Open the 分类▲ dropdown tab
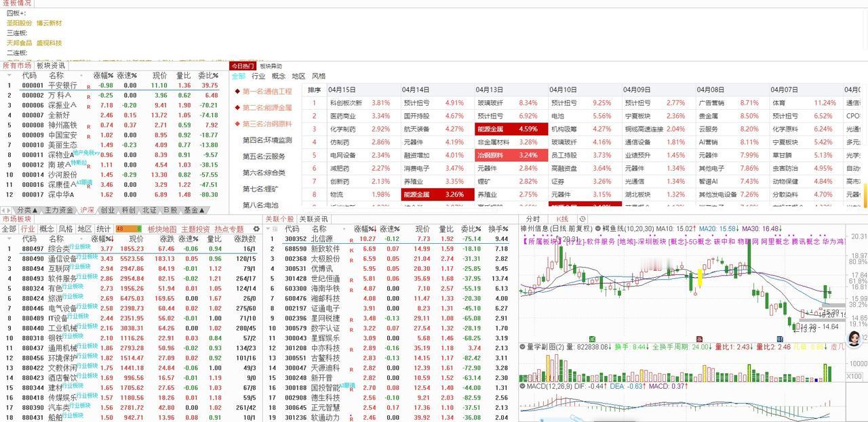The width and height of the screenshot is (868, 422). (x=28, y=210)
